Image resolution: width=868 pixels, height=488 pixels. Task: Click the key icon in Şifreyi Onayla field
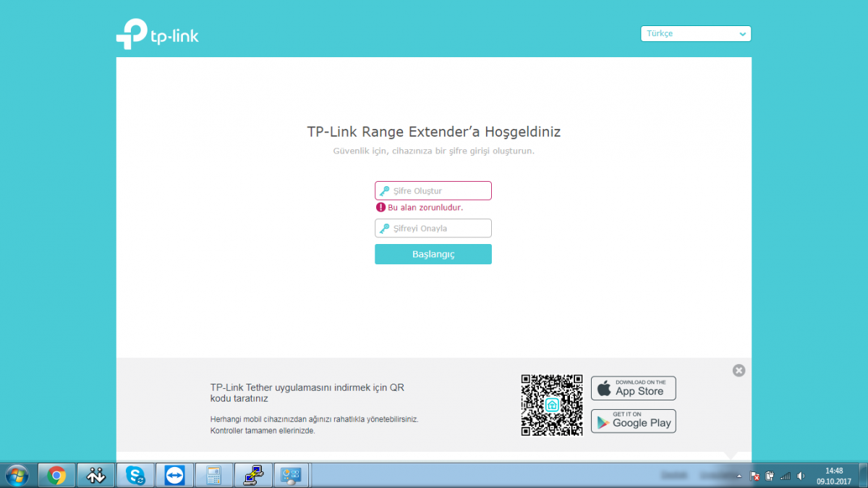[384, 229]
